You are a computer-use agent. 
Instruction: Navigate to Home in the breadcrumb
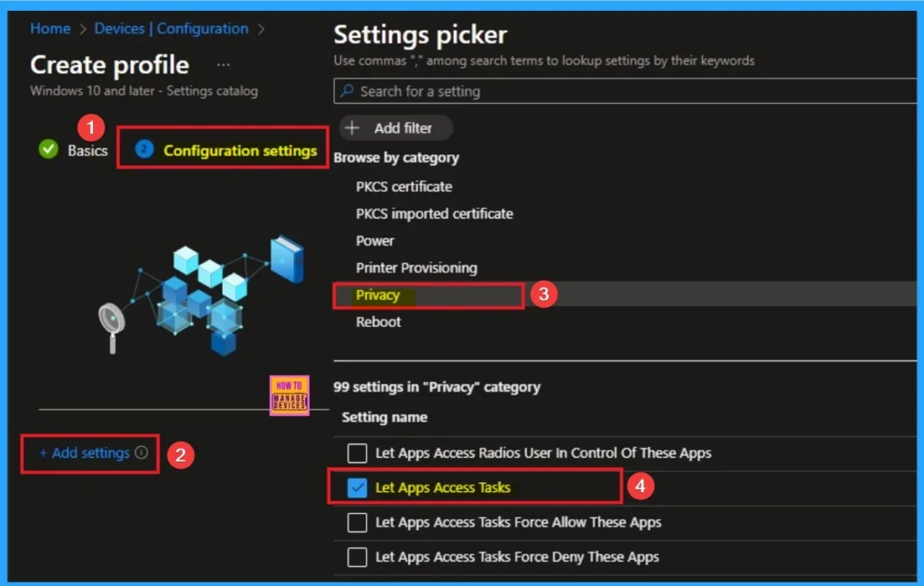point(50,29)
